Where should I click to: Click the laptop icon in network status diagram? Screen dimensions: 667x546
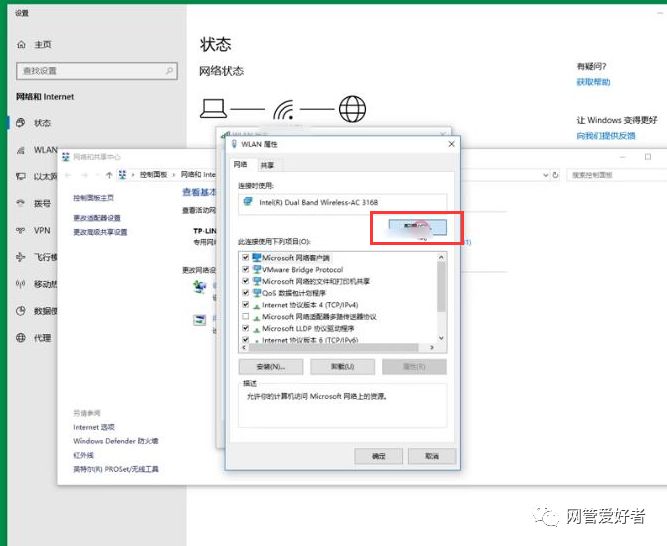[x=214, y=108]
